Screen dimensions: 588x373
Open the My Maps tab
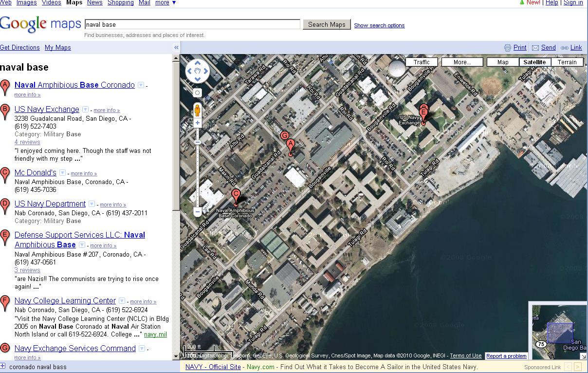click(x=58, y=48)
